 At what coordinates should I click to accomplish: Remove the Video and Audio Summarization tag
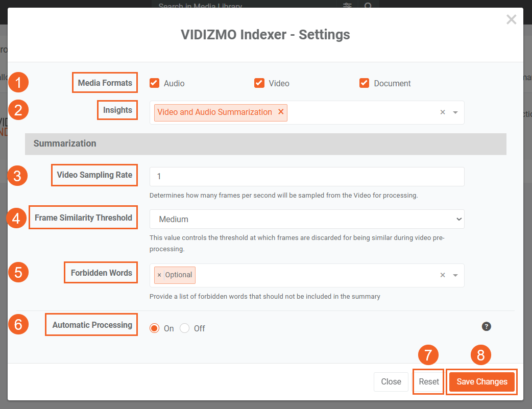[281, 112]
